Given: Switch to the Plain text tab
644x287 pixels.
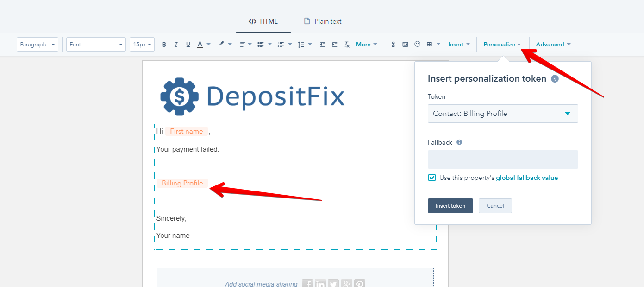Looking at the screenshot, I should 323,21.
